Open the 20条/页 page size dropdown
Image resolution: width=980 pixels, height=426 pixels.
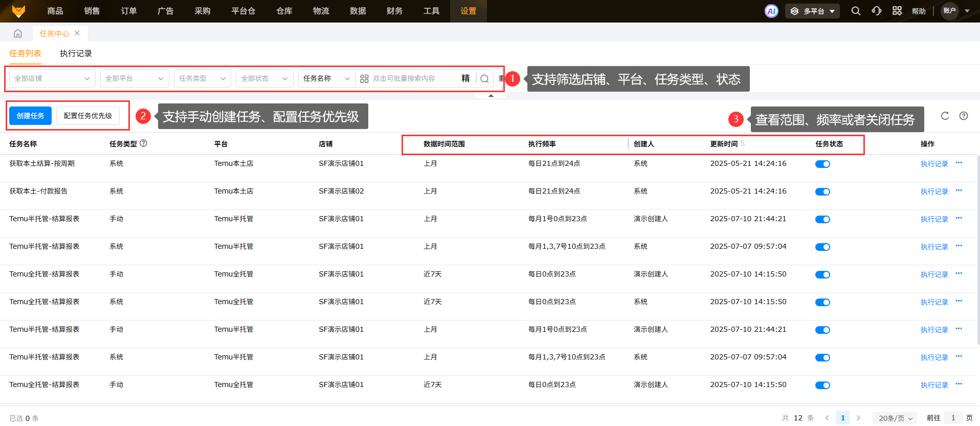point(895,418)
